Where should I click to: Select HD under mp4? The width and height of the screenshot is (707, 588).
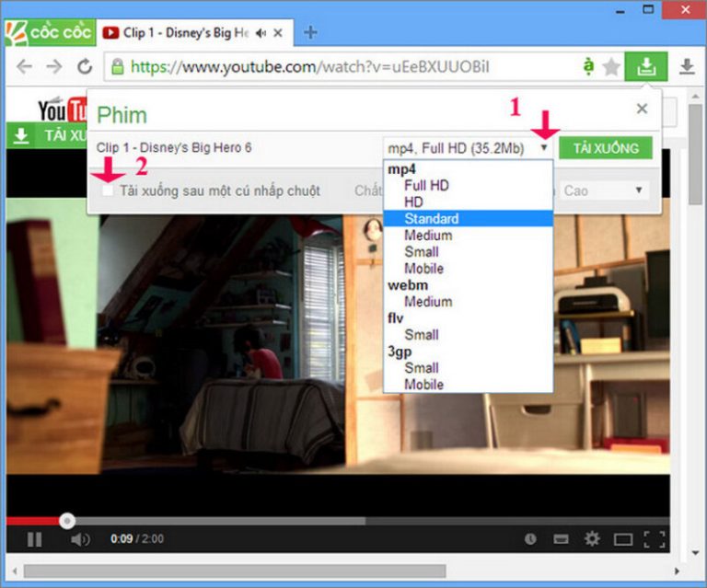[x=413, y=202]
